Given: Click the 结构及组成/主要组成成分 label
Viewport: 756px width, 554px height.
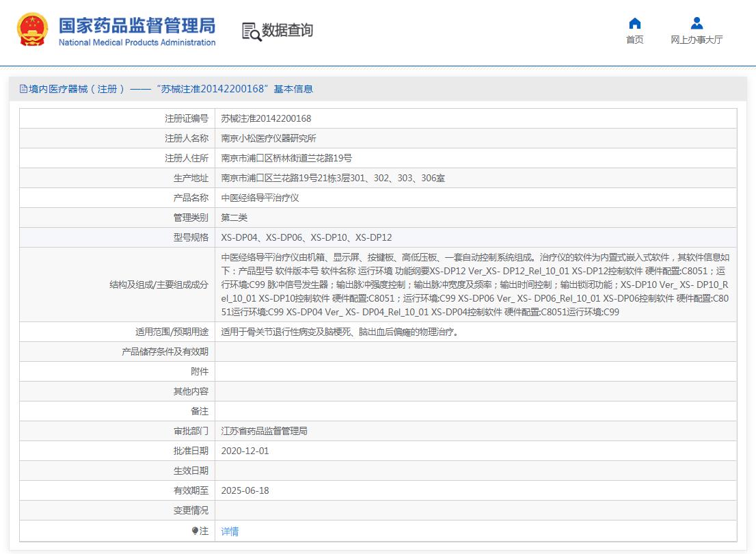Looking at the screenshot, I should (x=159, y=285).
